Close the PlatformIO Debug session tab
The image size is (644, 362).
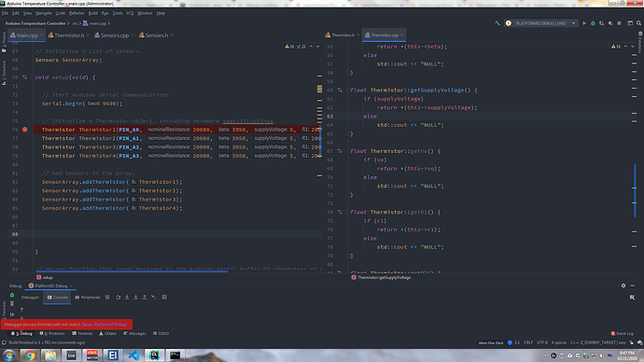(71, 286)
